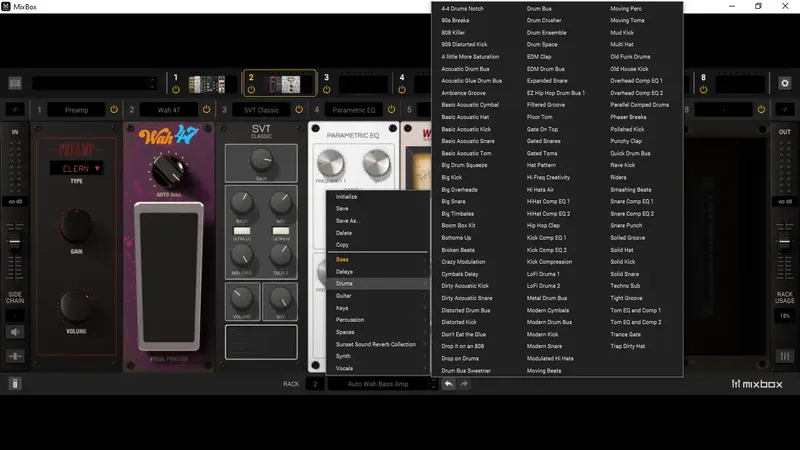800x450 pixels.
Task: Click the speaker sidechain listen icon
Action: click(x=15, y=332)
